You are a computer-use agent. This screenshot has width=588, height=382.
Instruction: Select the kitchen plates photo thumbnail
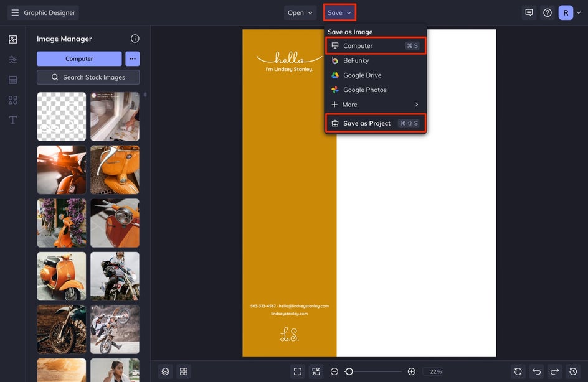tap(115, 117)
